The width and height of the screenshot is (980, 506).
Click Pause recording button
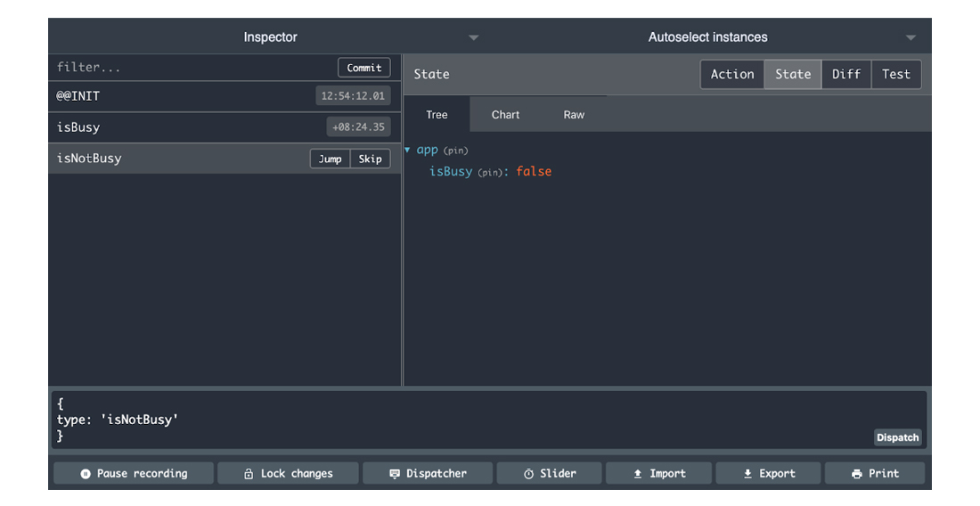pyautogui.click(x=134, y=474)
